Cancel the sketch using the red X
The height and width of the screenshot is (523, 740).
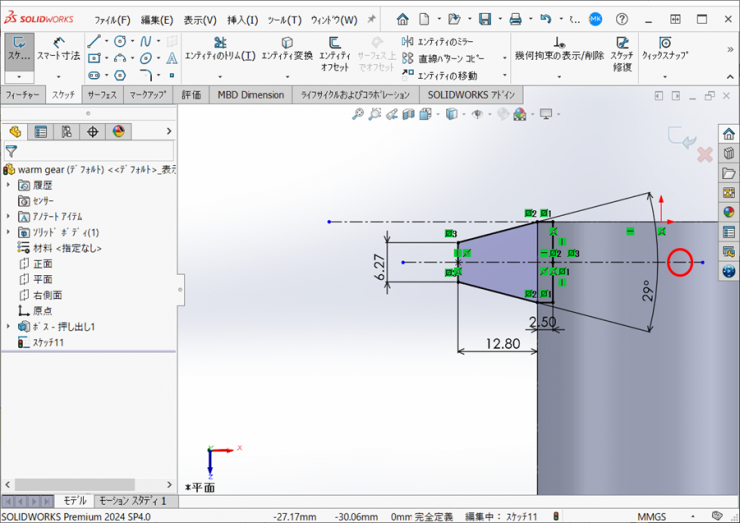pos(704,155)
